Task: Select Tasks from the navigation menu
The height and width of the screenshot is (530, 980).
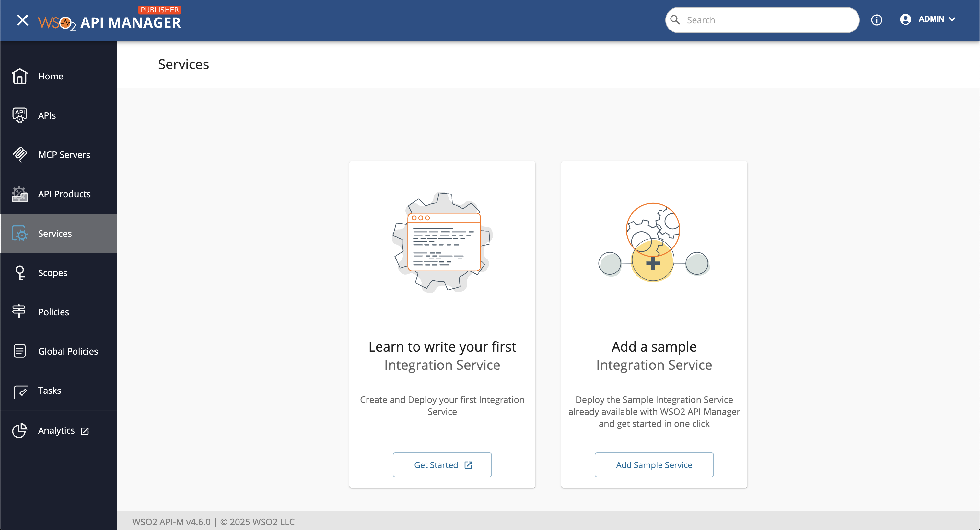Action: (x=49, y=391)
